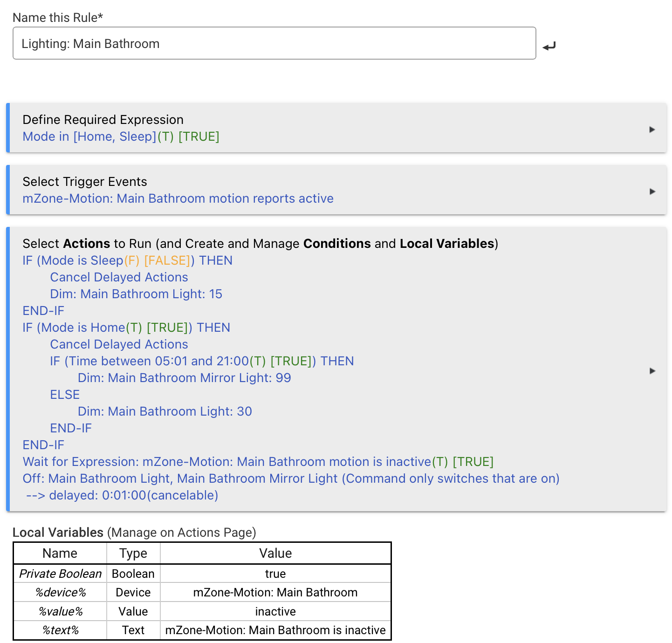Click the Wait for Expression action line
This screenshot has width=672, height=643.
258,462
